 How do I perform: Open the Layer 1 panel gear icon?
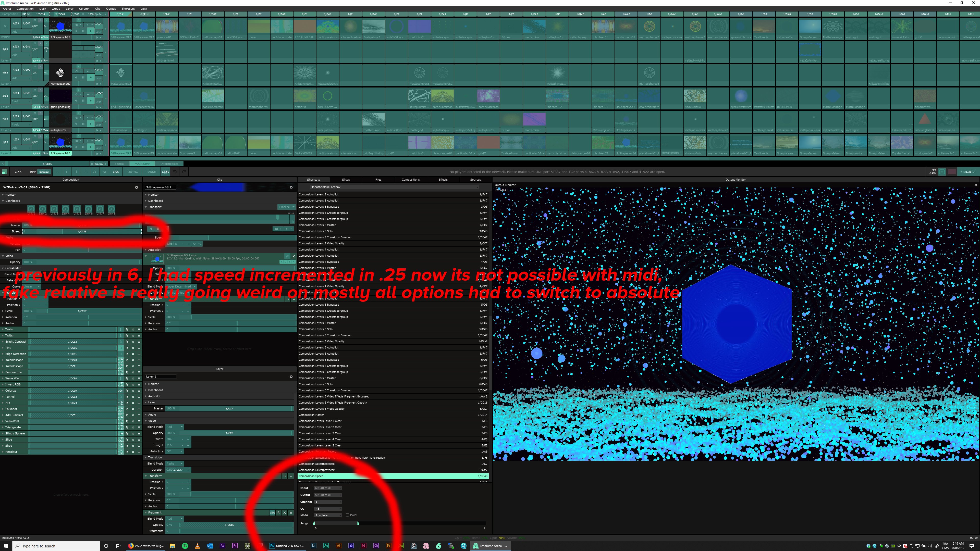coord(291,377)
